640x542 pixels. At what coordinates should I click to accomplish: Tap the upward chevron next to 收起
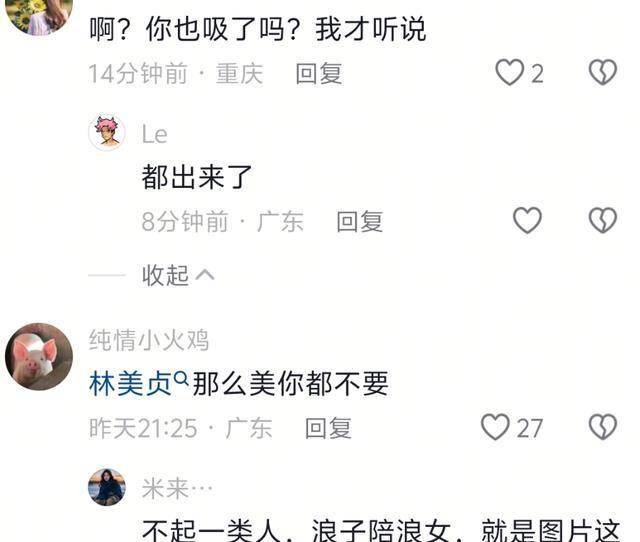pos(205,275)
